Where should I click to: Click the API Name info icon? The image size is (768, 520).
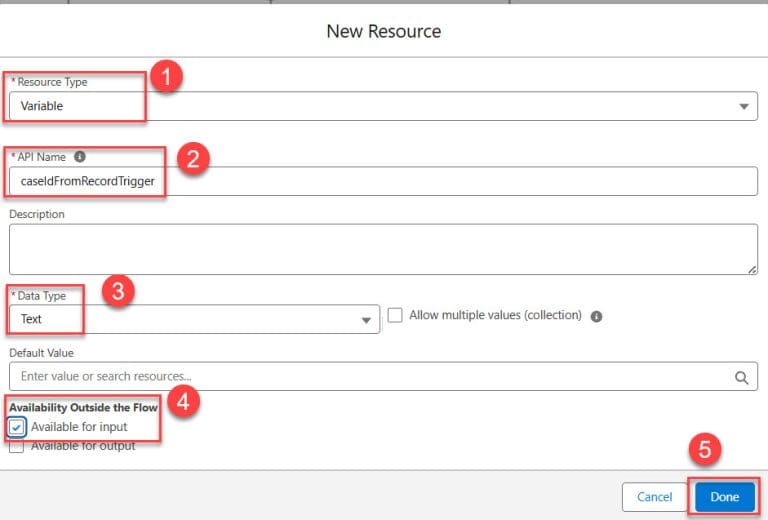pos(79,157)
